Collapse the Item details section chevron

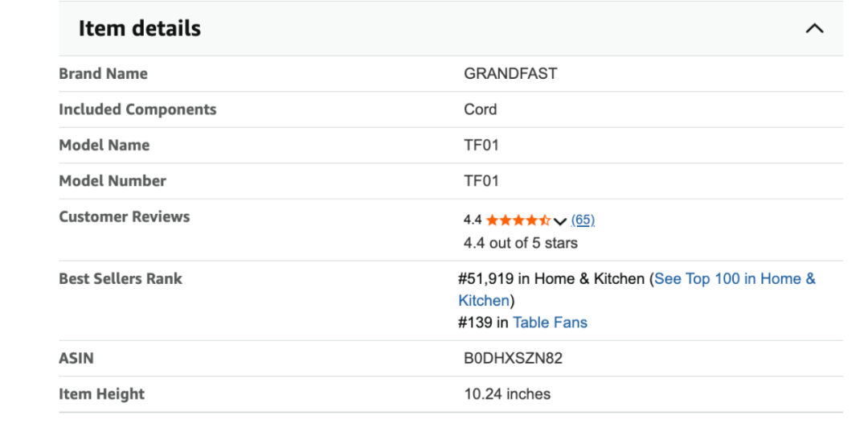[814, 29]
